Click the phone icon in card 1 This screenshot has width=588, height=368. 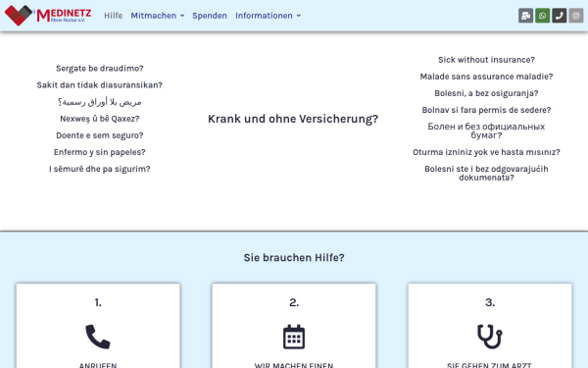(98, 337)
